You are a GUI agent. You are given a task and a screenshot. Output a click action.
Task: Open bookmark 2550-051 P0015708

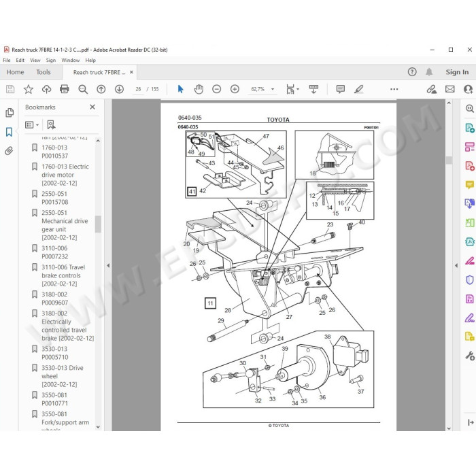pos(54,198)
